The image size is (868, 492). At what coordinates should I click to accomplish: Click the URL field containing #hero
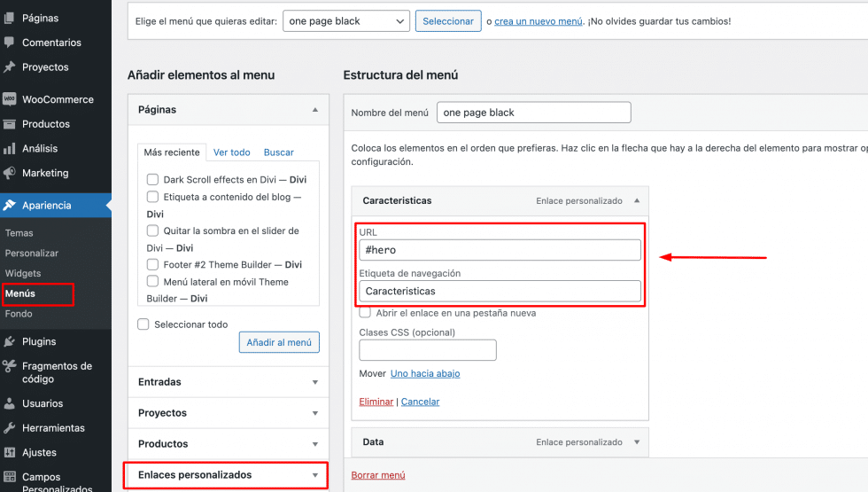(x=500, y=250)
